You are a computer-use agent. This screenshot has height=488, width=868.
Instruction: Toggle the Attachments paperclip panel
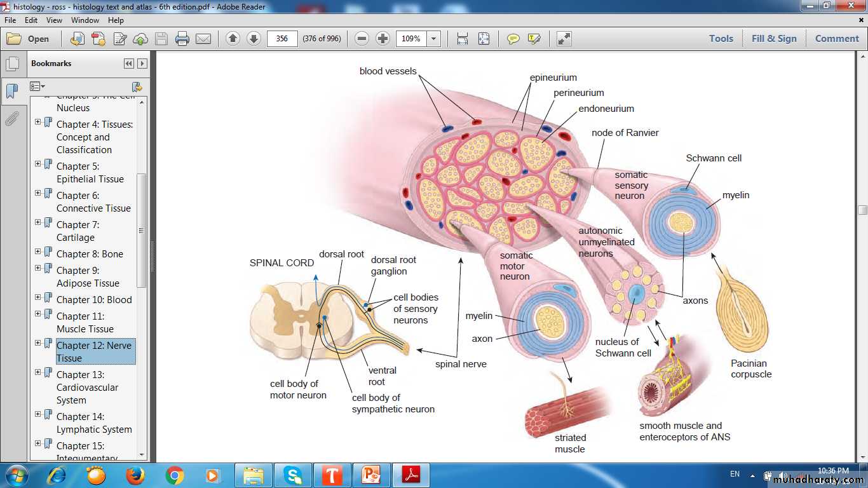[12, 118]
